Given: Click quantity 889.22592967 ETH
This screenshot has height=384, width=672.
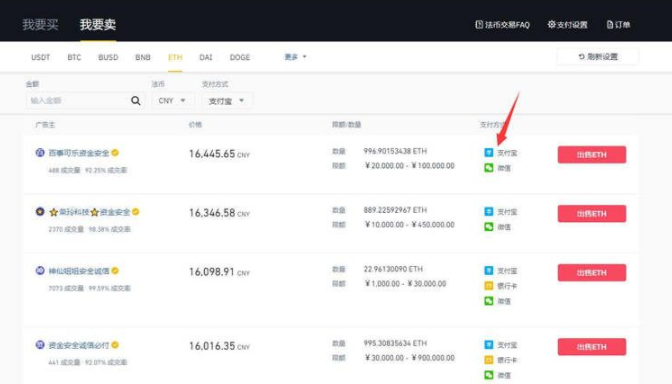Looking at the screenshot, I should pos(395,210).
